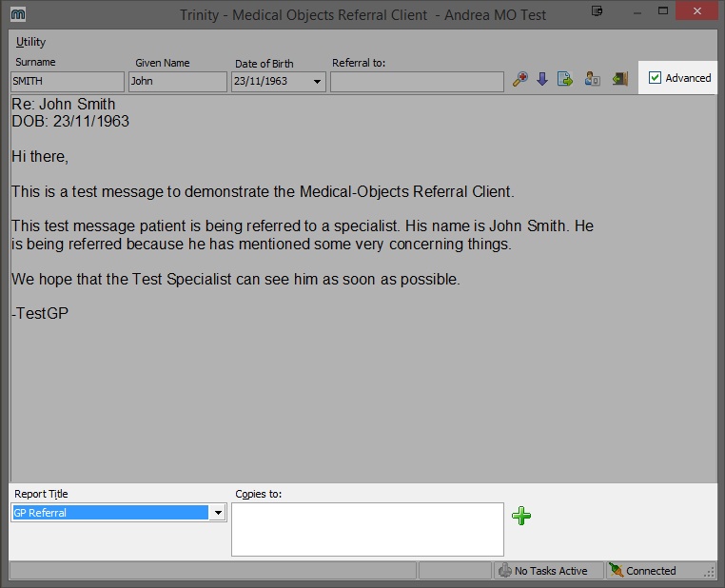Click the '-TestGP' signature line
The image size is (725, 588).
tap(40, 313)
